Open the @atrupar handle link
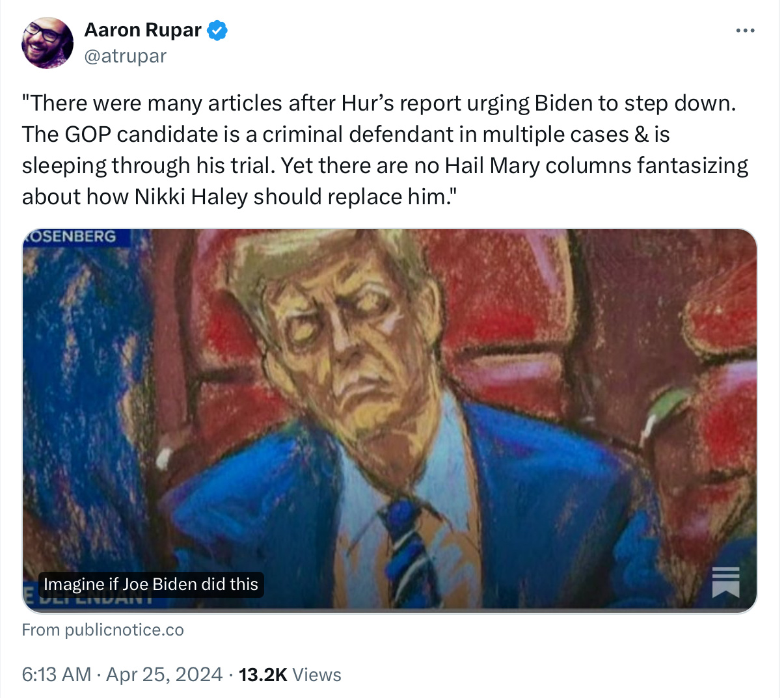784x698 pixels. pos(126,56)
